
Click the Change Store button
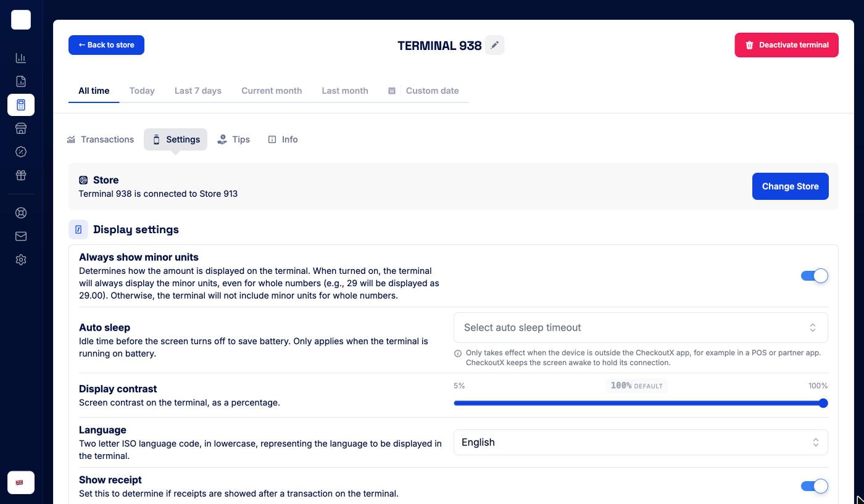coord(790,186)
